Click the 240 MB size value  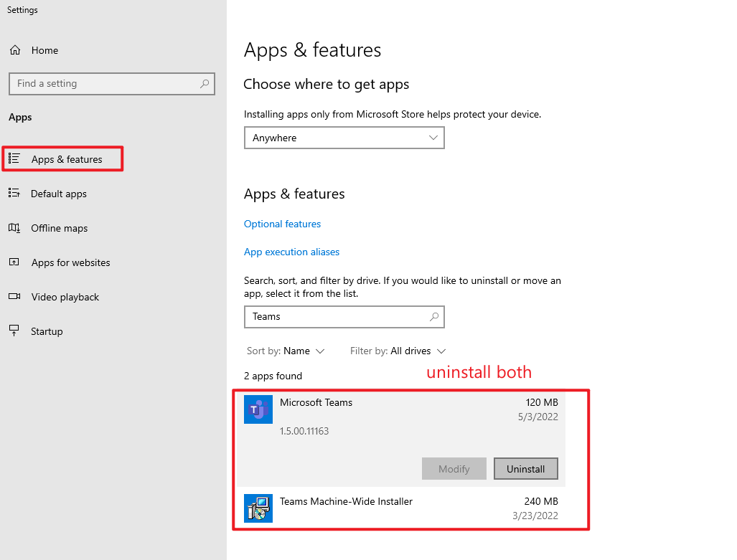(x=541, y=502)
